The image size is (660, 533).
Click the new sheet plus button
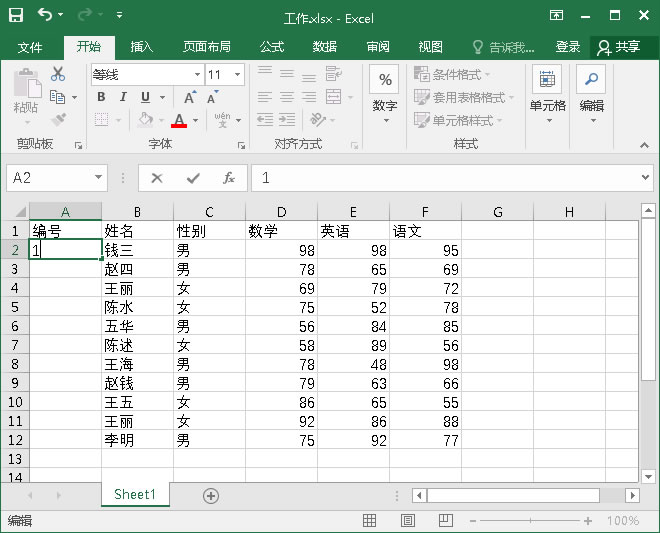pos(211,496)
